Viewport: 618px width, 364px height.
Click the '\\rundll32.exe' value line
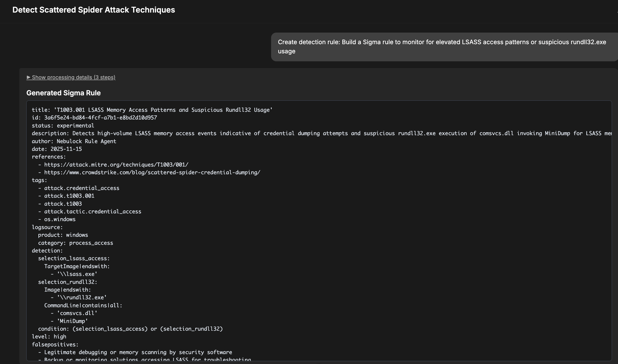[82, 298]
